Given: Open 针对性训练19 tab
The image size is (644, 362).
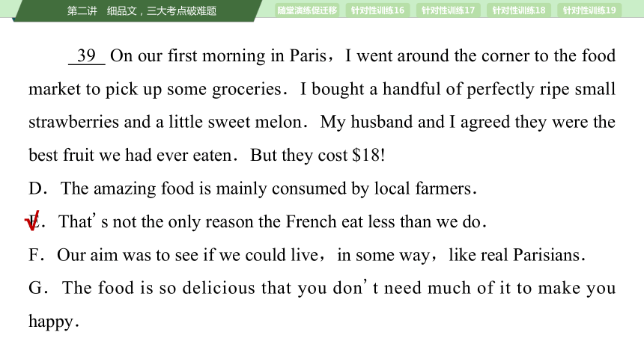Looking at the screenshot, I should coord(589,10).
